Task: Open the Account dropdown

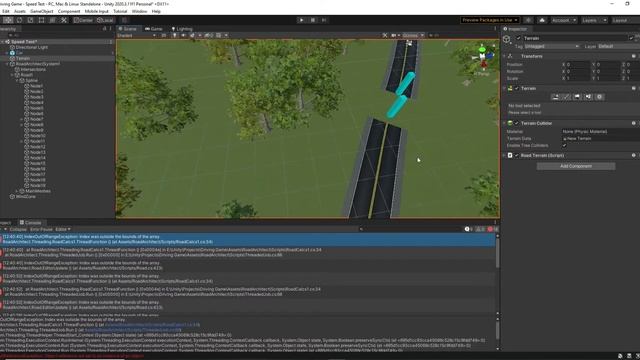Action: point(564,20)
